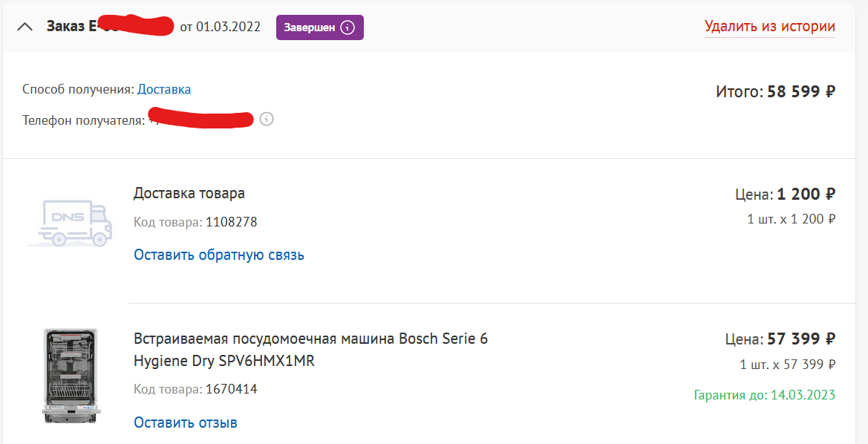
Task: Open Bosch dishwasher product thumbnail
Action: (71, 376)
